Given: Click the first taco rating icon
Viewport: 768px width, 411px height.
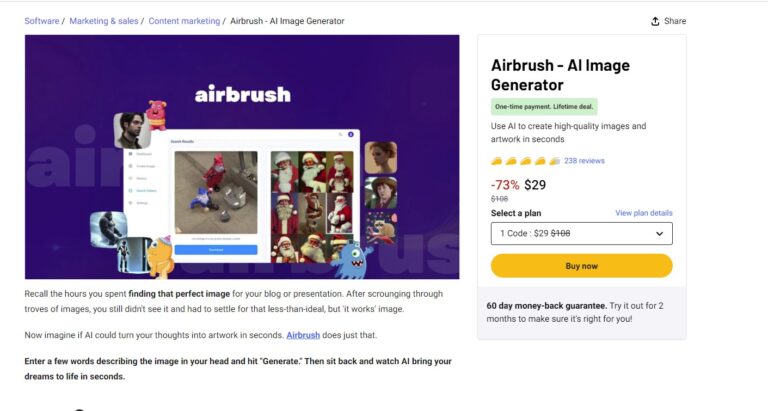Looking at the screenshot, I should [x=497, y=160].
